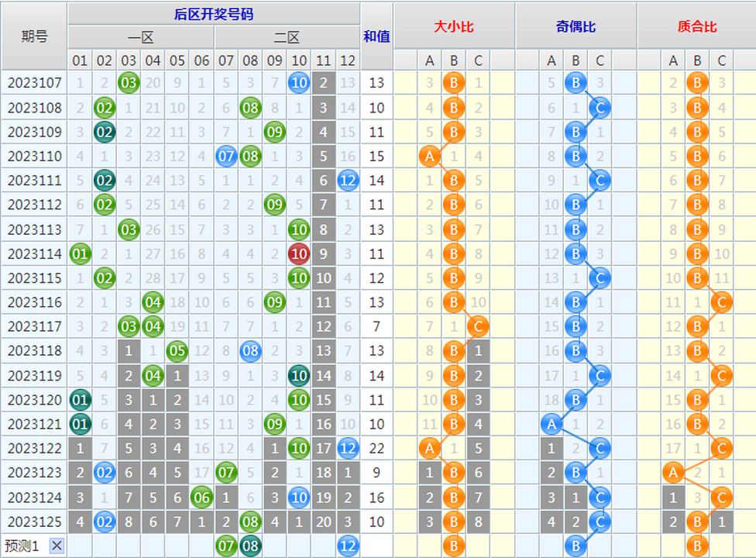Screen dimensions: 756x558
Task: Click the 二区 zone header
Action: (287, 37)
